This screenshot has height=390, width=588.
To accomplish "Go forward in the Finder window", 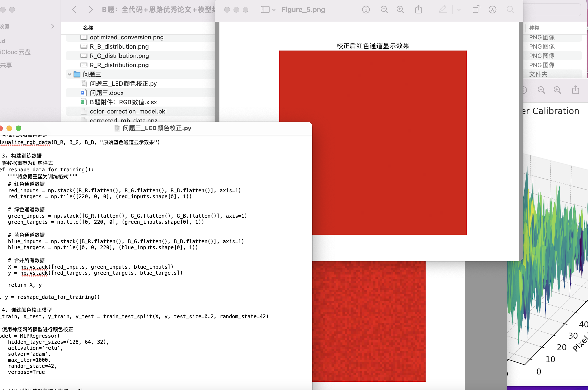I will click(x=91, y=10).
